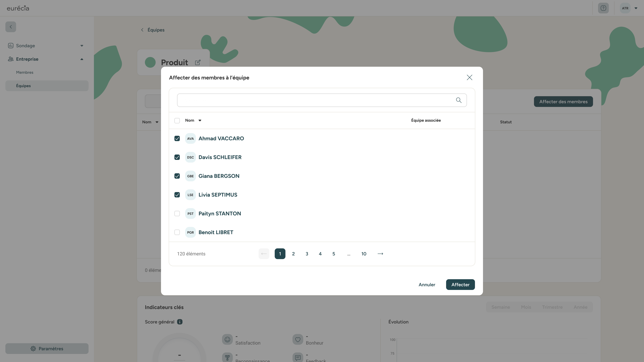Click the PST avatar badge
The width and height of the screenshot is (644, 362).
190,213
